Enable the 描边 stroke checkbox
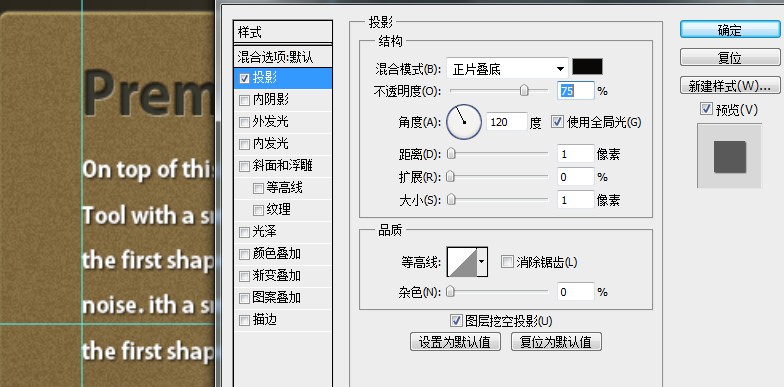The width and height of the screenshot is (784, 387). pos(244,320)
